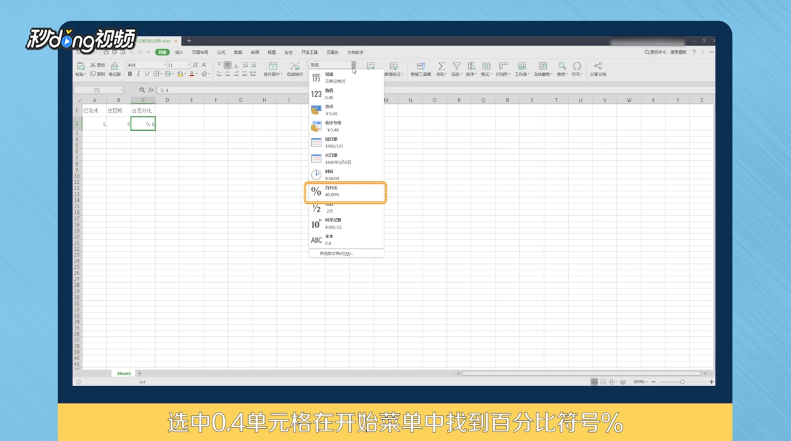Choose Scientific 4.00E-01 format option

(x=346, y=224)
